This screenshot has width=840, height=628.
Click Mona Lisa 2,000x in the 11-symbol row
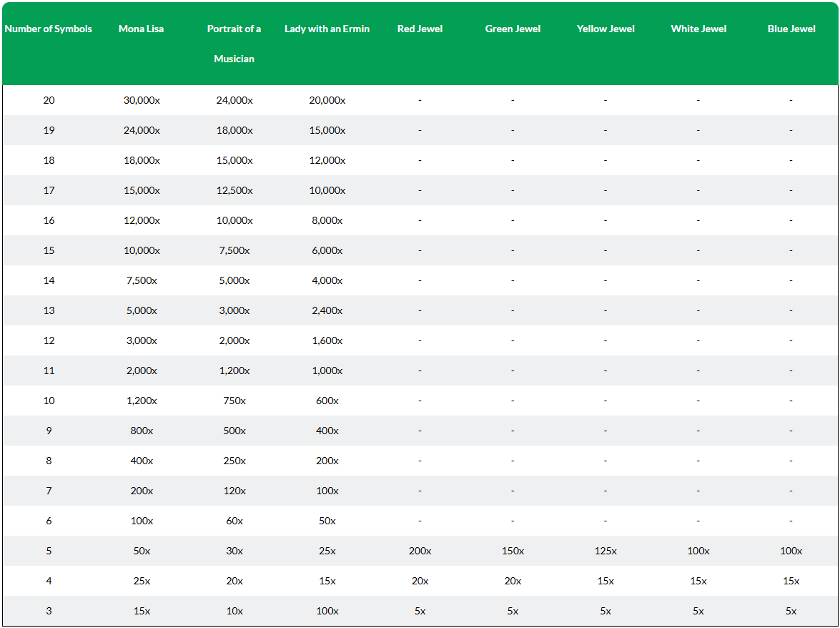[x=142, y=371]
